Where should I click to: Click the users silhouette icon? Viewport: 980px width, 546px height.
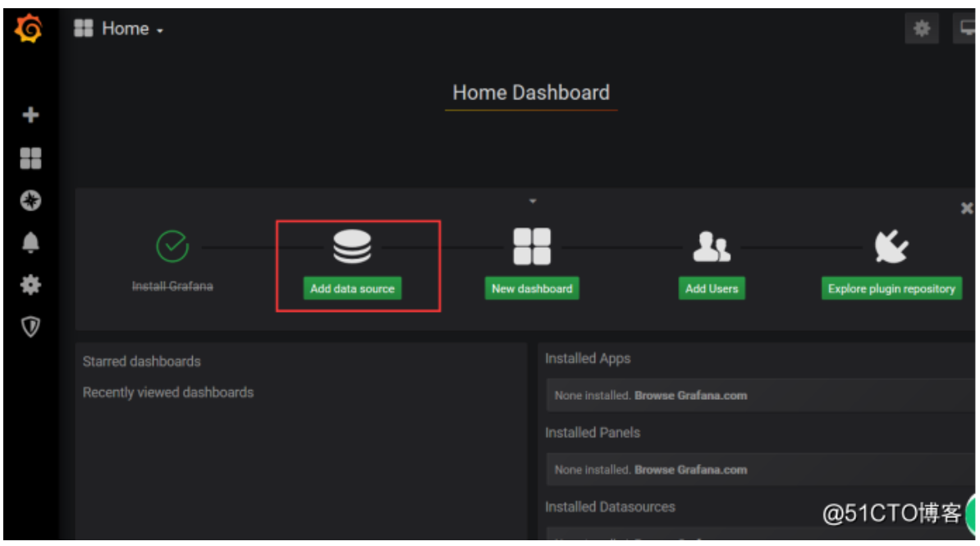click(712, 246)
